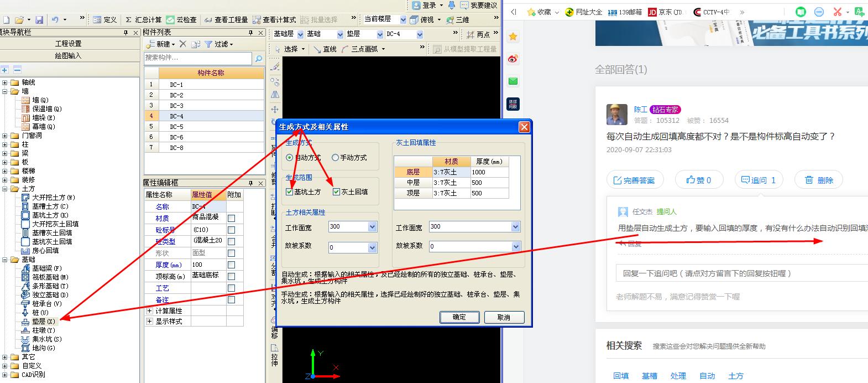Select the 手动方式 radio button
The width and height of the screenshot is (868, 383).
tap(335, 158)
